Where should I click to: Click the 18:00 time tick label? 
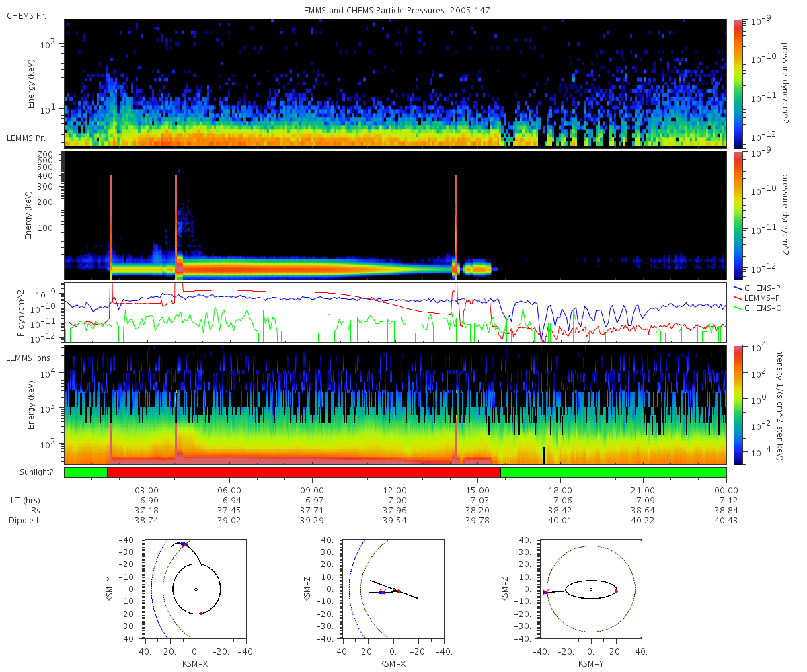[561, 490]
